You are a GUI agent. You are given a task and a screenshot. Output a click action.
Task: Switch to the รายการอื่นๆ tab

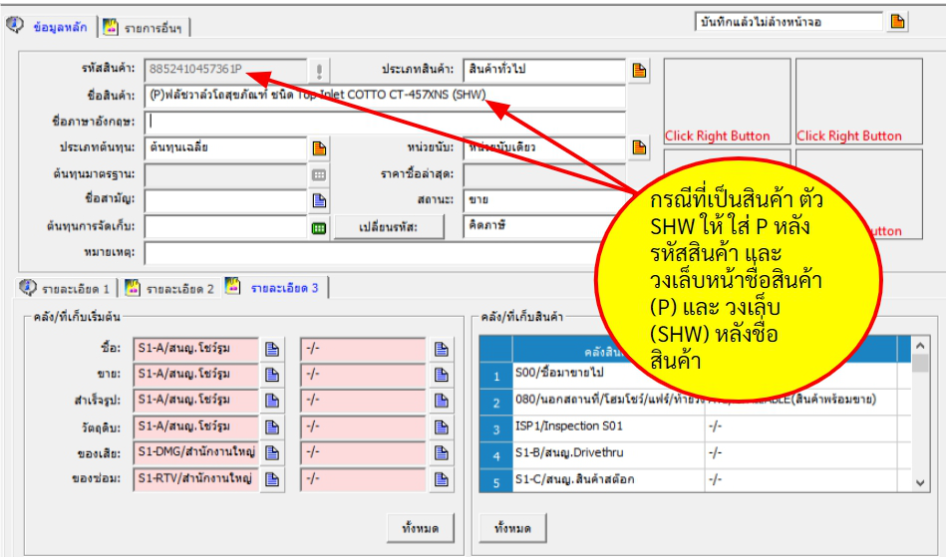(145, 27)
